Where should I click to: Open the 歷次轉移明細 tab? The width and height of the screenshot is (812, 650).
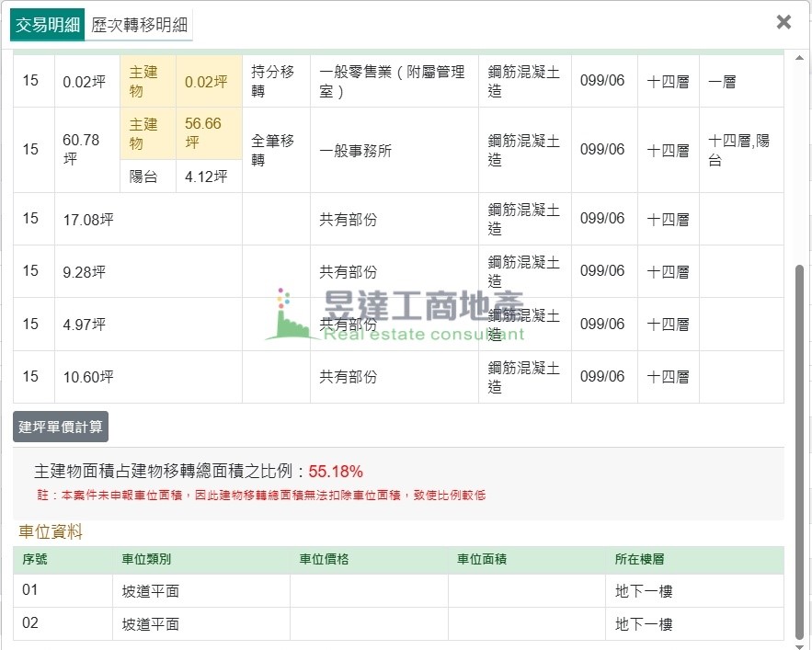coord(140,25)
